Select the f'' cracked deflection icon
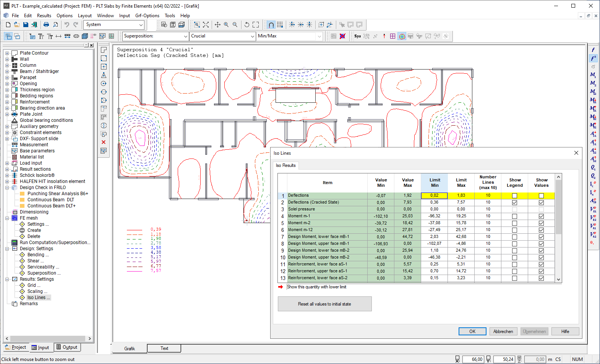This screenshot has height=364, width=600. pyautogui.click(x=593, y=58)
